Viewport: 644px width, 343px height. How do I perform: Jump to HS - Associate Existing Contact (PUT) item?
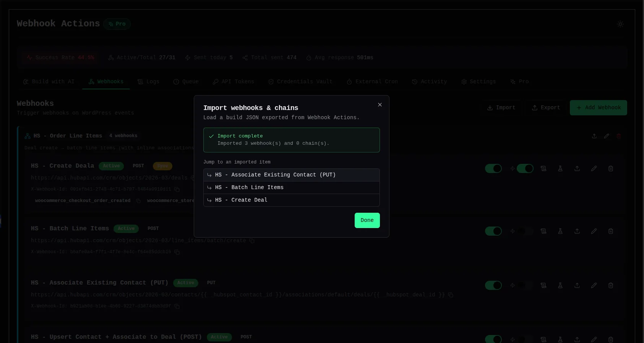coord(292,175)
